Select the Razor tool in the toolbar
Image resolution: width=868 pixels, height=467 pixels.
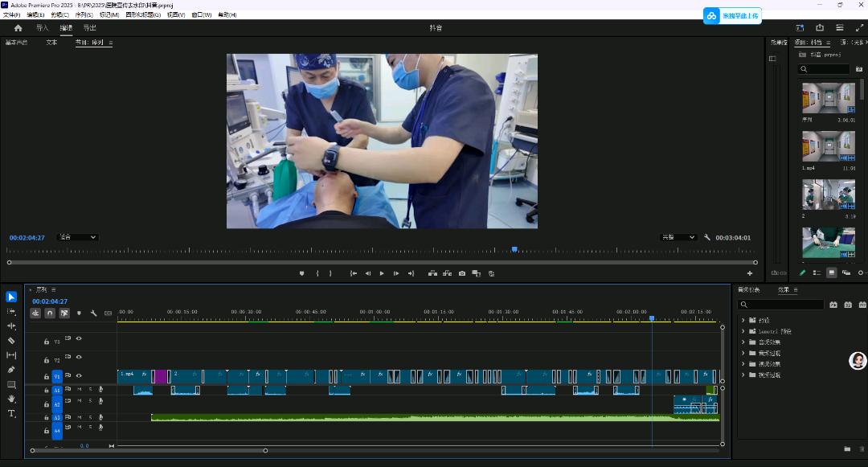click(11, 341)
